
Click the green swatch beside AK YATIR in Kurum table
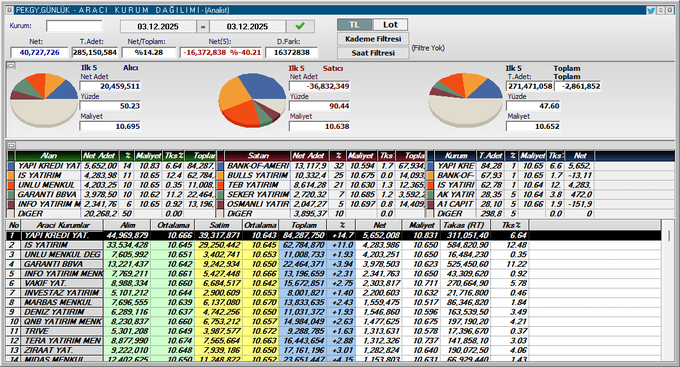click(430, 194)
